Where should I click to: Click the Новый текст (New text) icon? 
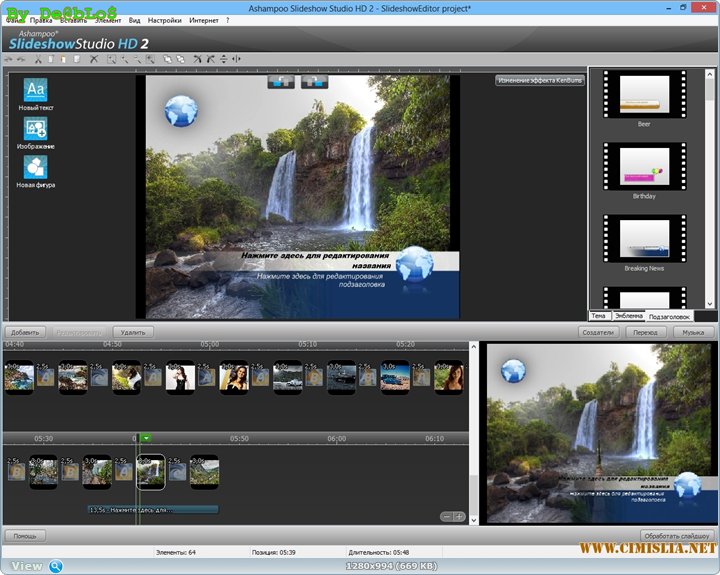(35, 89)
